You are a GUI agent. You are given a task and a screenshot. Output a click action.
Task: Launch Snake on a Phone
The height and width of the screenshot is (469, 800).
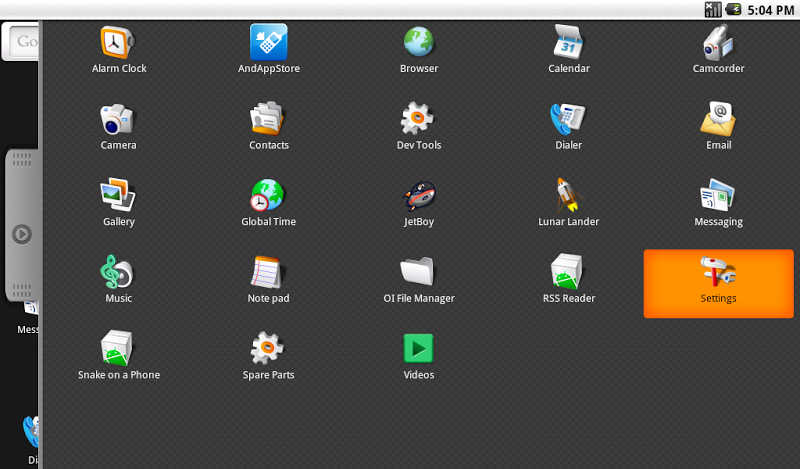pyautogui.click(x=118, y=356)
